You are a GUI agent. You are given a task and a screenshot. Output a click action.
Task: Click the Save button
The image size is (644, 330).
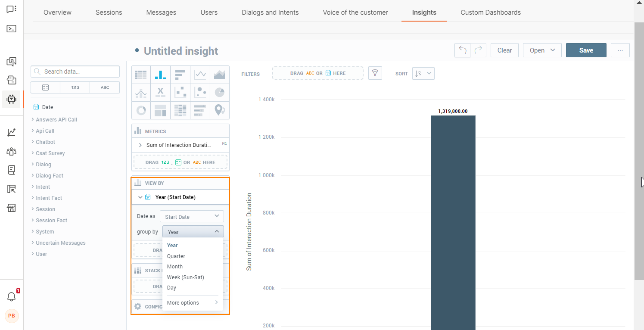[586, 50]
